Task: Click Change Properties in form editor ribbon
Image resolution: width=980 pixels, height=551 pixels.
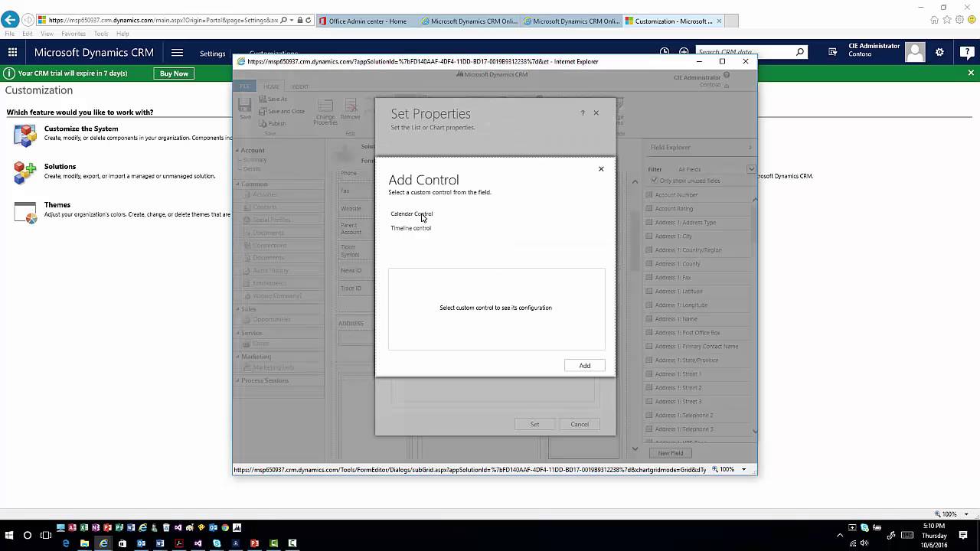Action: click(x=325, y=112)
